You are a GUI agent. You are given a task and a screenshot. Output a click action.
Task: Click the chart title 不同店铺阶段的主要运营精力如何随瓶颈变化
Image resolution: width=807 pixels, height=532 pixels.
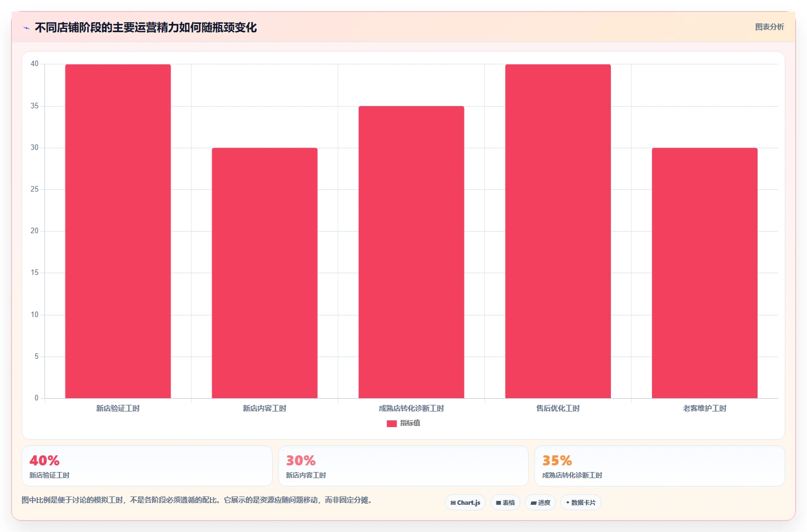tap(146, 28)
